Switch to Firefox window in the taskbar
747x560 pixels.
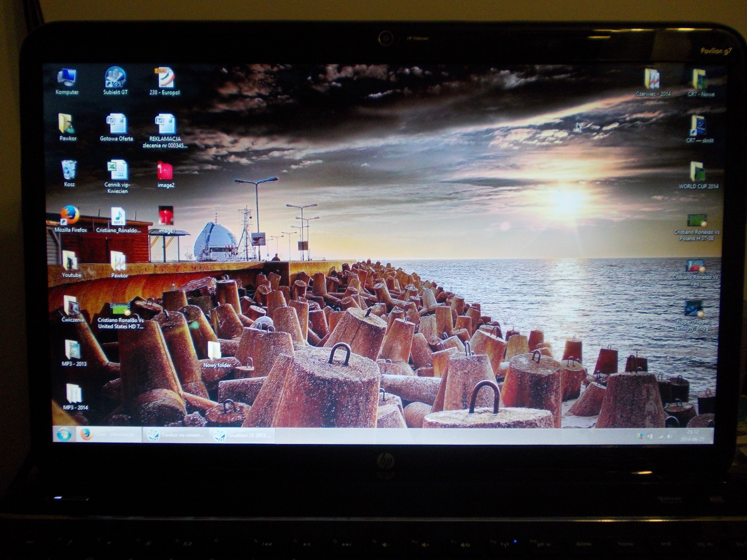[108, 435]
